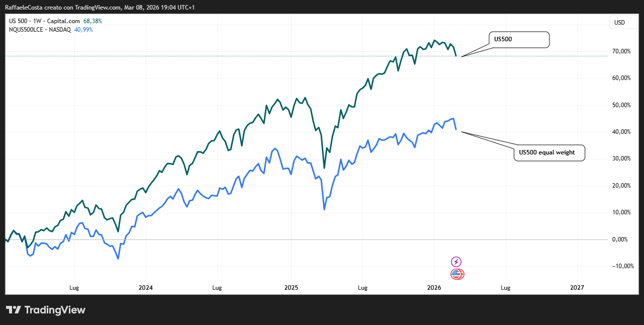Click the TradingView logo
Screen dimensions: 644x325
tap(46, 310)
